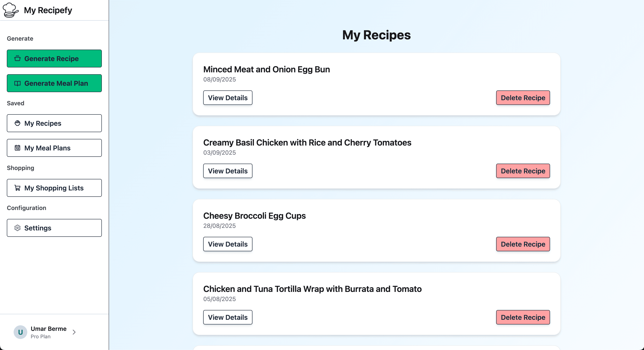Click the pot icon on Generate Recipe
Screen dimensions: 644x350
coord(17,59)
